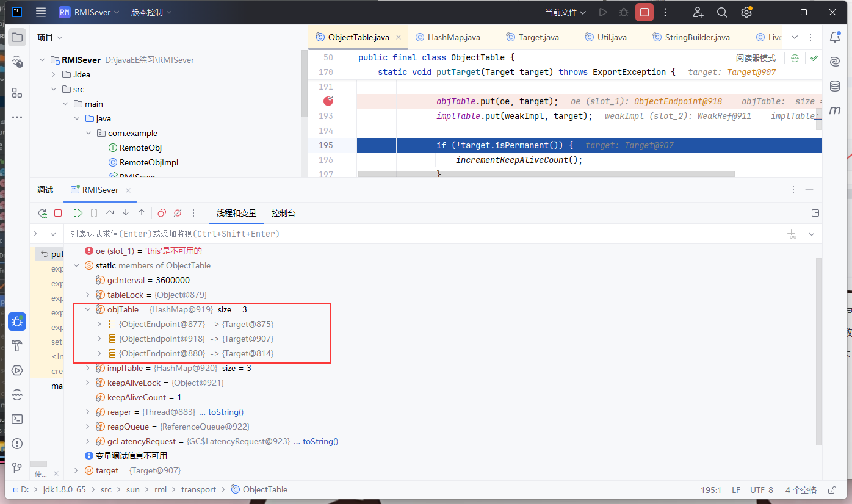
Task: Open the View Breakpoints icon
Action: [x=162, y=213]
